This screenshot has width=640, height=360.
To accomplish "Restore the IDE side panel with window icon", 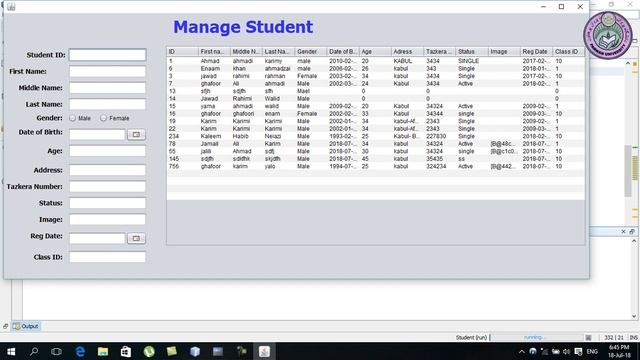I will click(x=632, y=231).
